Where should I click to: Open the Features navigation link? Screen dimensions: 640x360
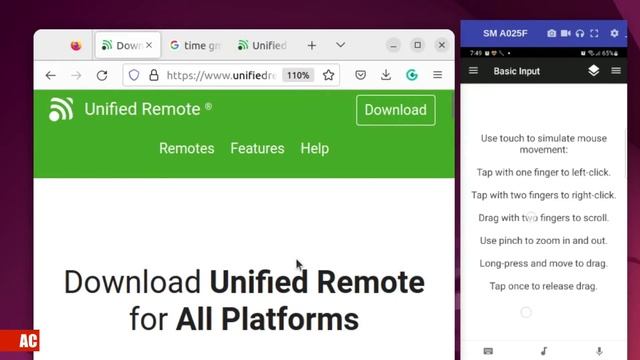[257, 149]
